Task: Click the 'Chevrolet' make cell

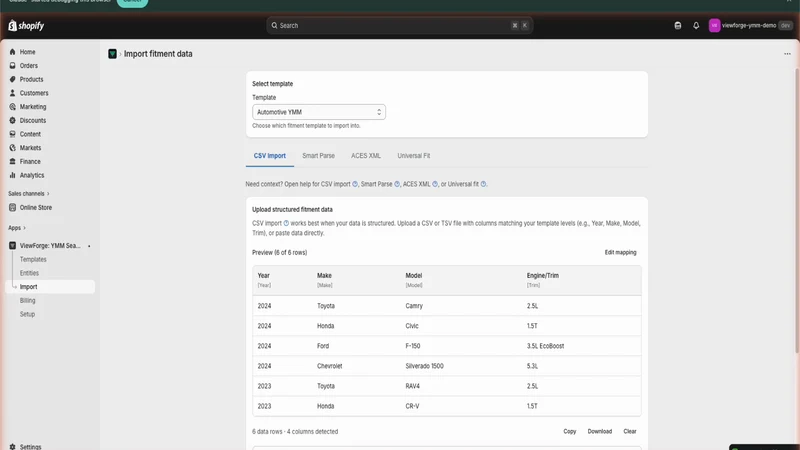Action: [329, 366]
